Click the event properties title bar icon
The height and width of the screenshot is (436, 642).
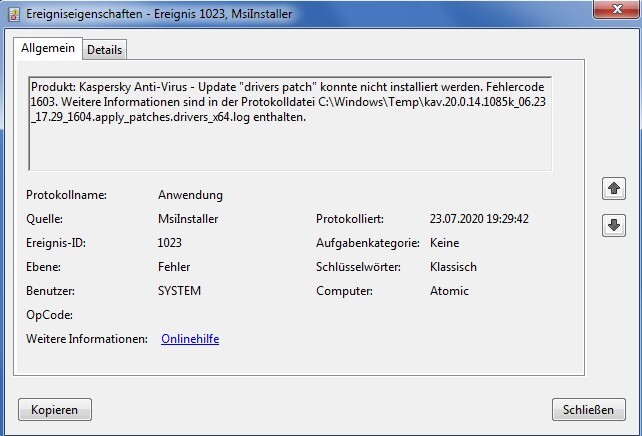(x=14, y=14)
